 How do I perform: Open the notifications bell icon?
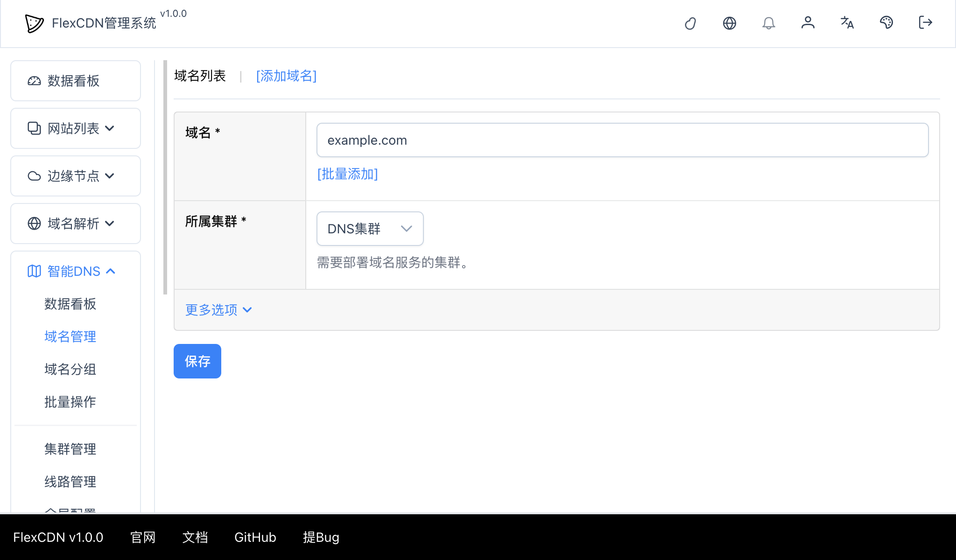[769, 23]
